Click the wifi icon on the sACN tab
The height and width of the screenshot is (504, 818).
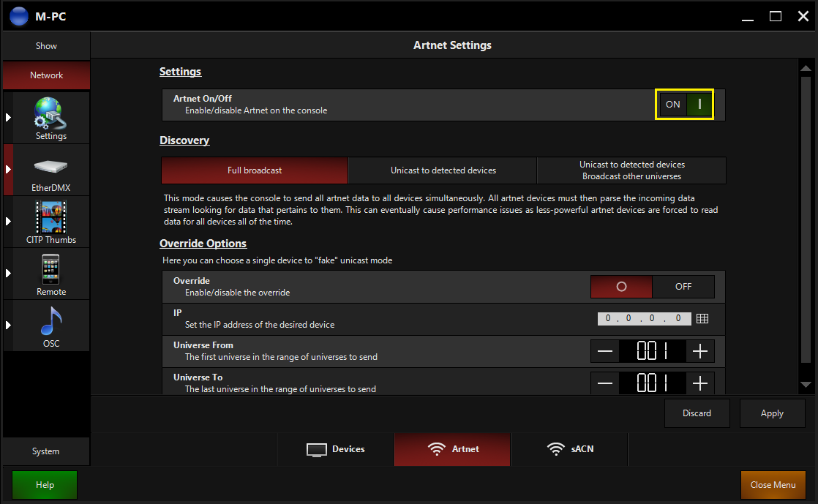click(x=555, y=448)
